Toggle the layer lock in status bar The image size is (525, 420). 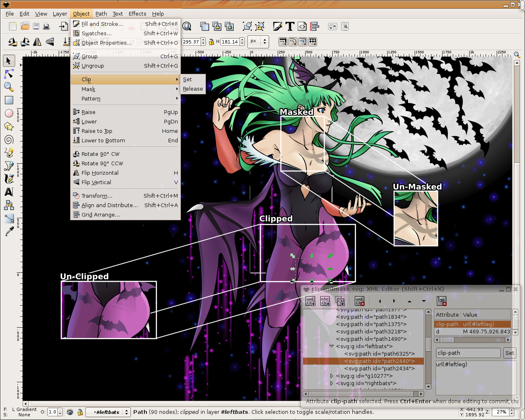(80, 412)
